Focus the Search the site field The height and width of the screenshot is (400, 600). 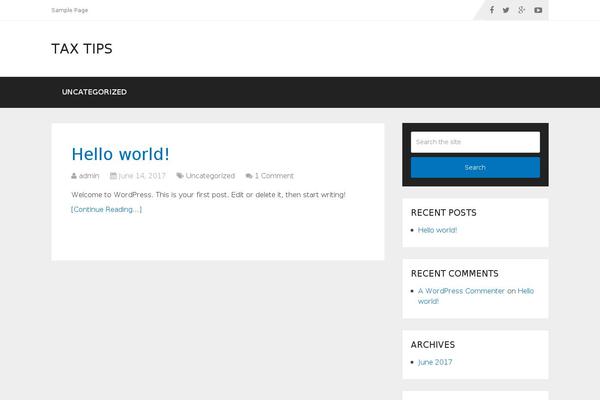point(475,142)
